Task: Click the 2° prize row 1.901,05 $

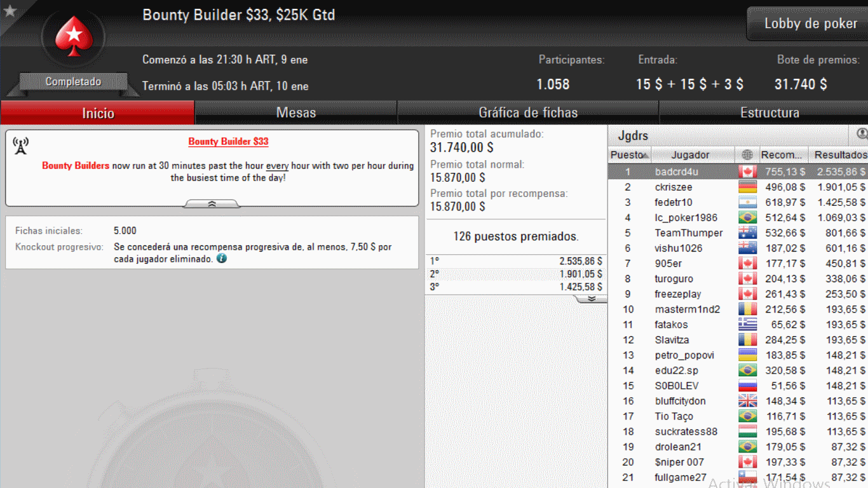Action: [516, 274]
